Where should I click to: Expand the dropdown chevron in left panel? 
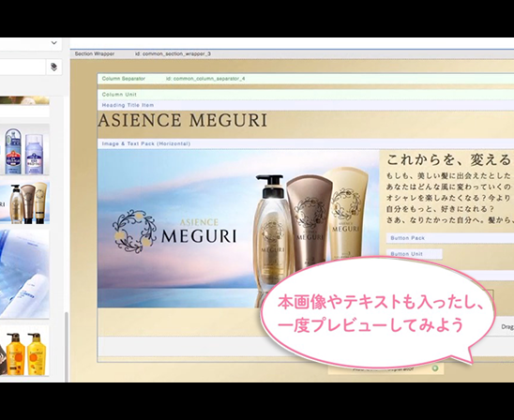[x=54, y=43]
